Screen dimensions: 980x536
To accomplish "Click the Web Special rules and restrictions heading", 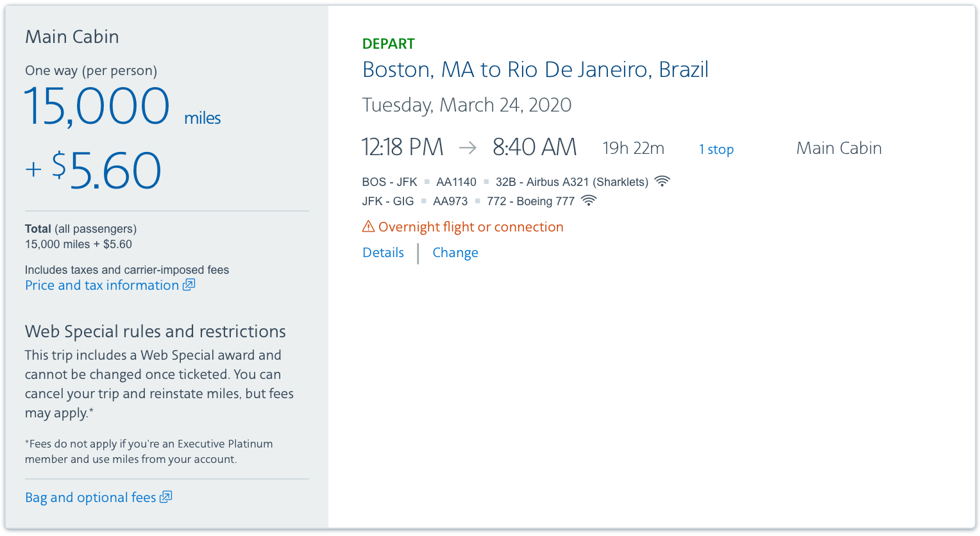I will click(155, 331).
